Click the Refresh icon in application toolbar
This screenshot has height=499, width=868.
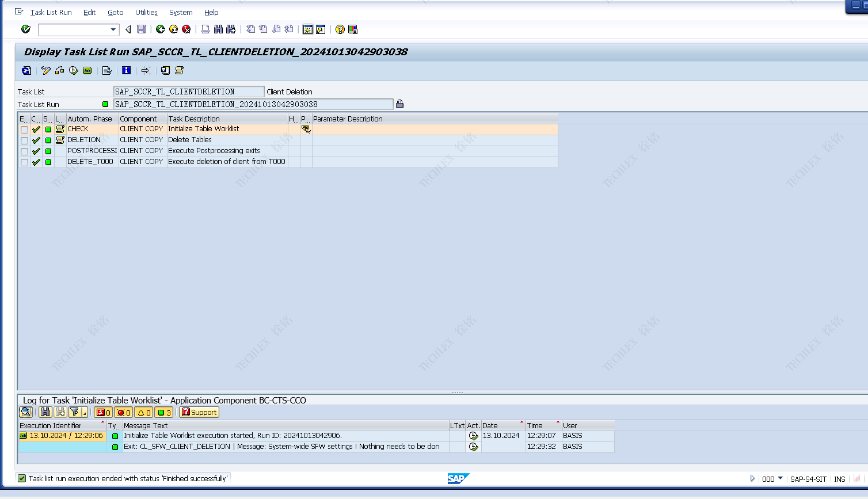26,71
